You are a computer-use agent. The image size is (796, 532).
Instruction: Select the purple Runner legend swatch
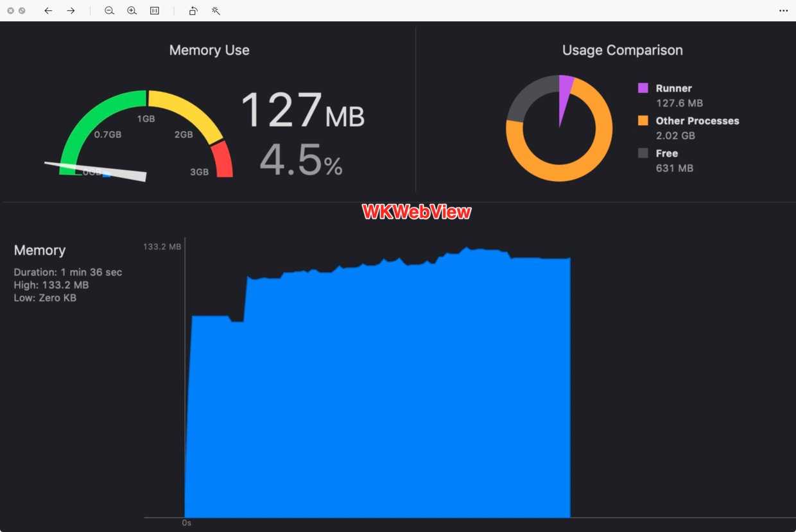pos(643,88)
